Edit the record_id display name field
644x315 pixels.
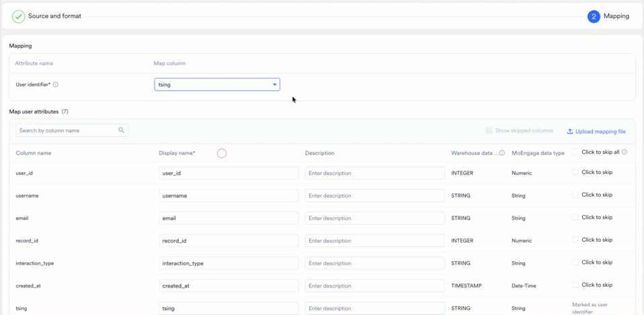click(x=229, y=240)
